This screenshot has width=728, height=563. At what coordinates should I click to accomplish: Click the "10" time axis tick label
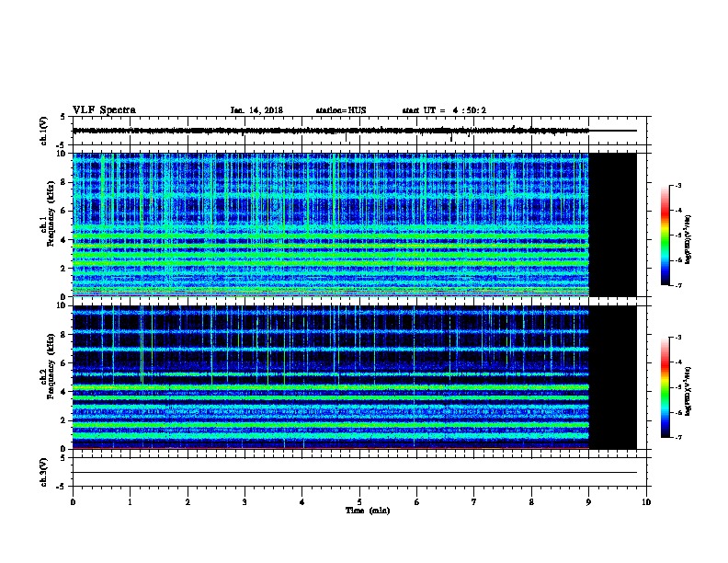(646, 501)
